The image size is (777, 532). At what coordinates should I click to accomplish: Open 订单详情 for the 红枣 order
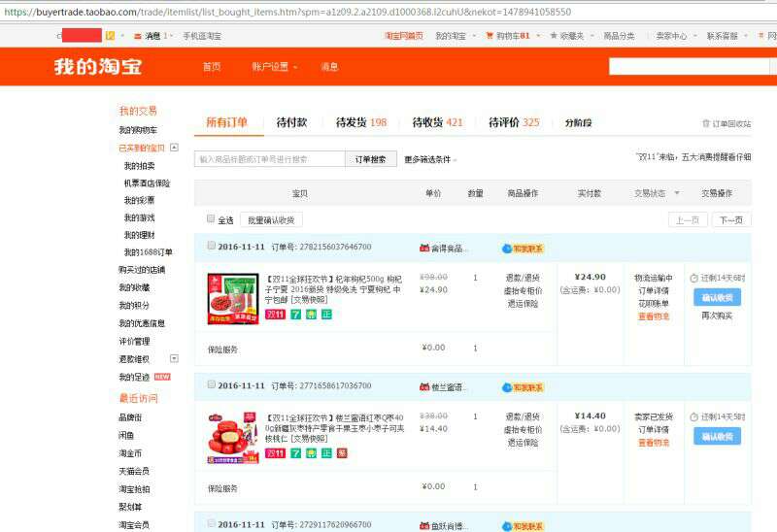[654, 429]
